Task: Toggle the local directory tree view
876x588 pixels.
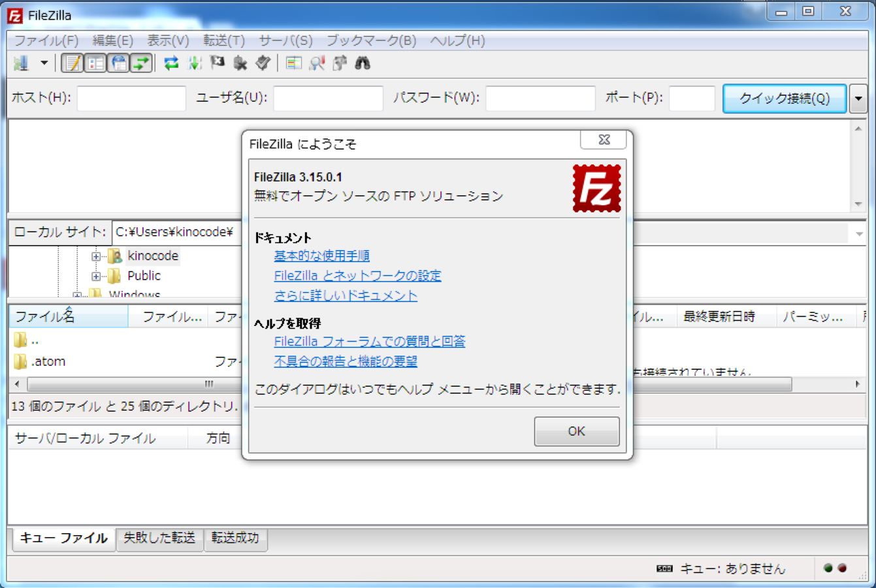Action: pyautogui.click(x=95, y=63)
